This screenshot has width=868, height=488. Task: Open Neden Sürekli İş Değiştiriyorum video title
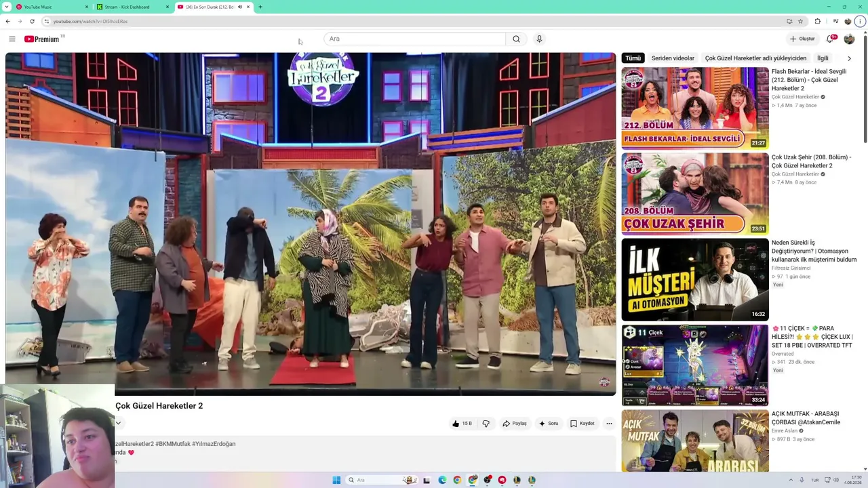point(814,251)
